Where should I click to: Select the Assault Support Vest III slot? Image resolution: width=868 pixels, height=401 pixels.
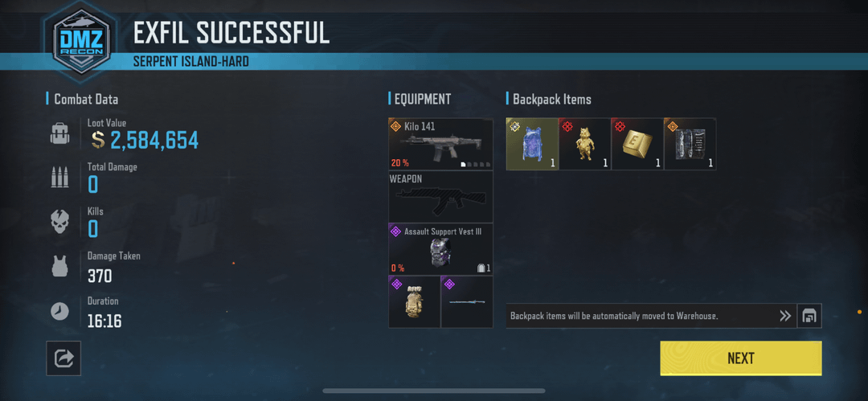coord(440,249)
